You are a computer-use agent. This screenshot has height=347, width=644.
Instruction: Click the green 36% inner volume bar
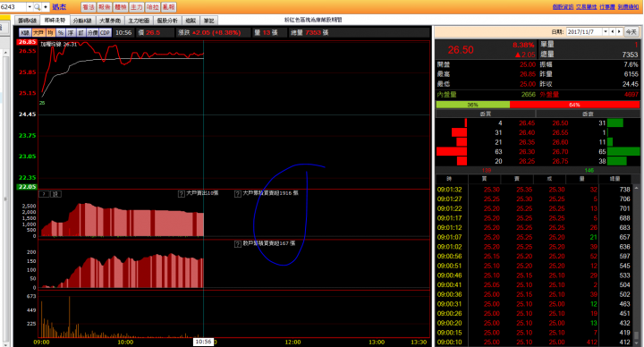click(473, 105)
